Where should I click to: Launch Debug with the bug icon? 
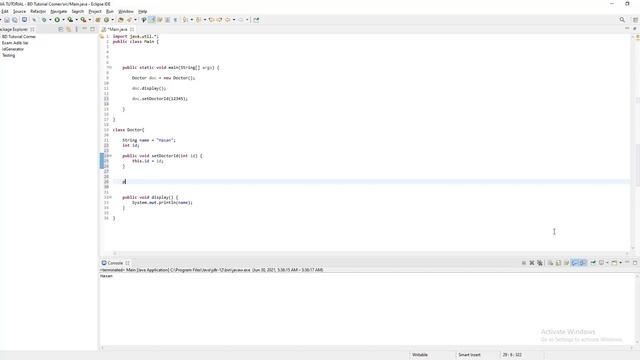click(44, 20)
